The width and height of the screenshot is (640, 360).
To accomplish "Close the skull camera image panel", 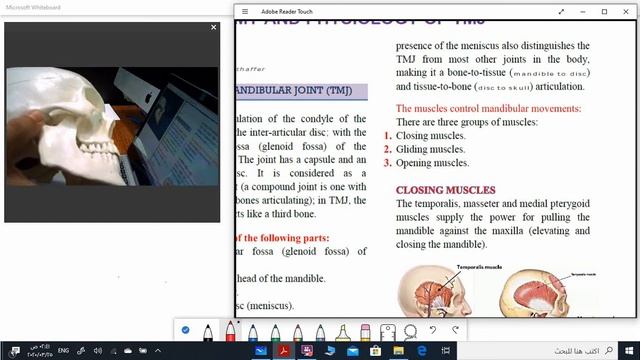I will (x=213, y=27).
